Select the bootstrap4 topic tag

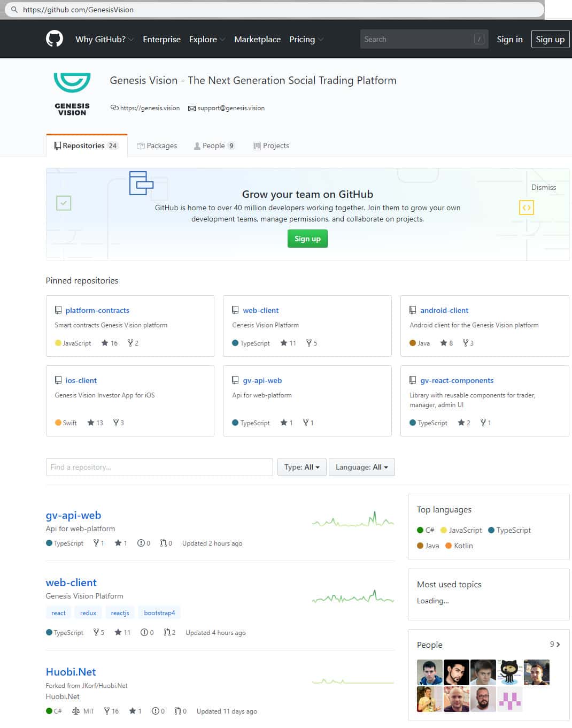pos(159,613)
